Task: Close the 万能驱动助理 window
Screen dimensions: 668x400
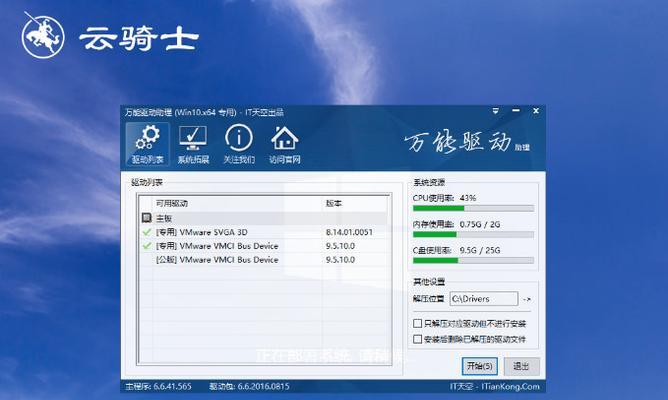Action: coord(536,111)
